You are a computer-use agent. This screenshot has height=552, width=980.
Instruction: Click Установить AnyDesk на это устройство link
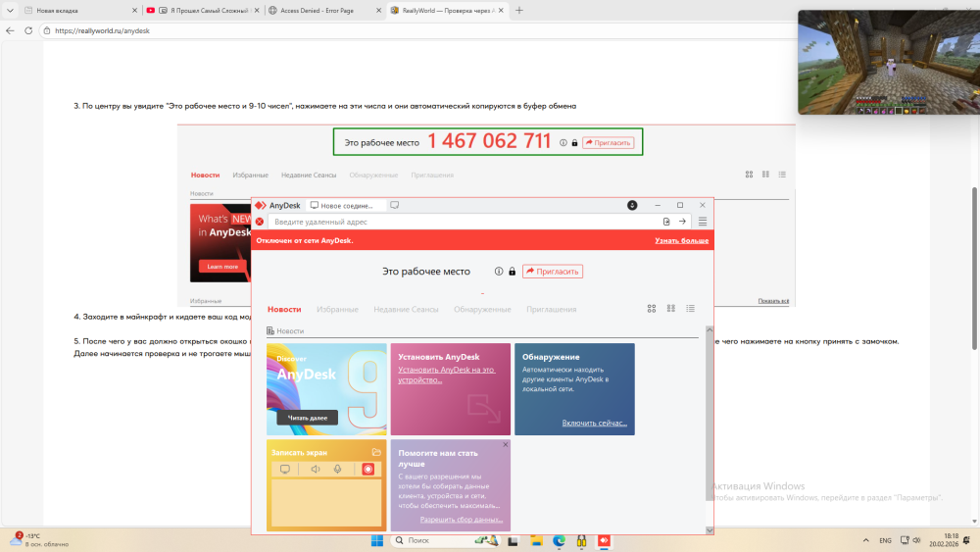pos(446,375)
